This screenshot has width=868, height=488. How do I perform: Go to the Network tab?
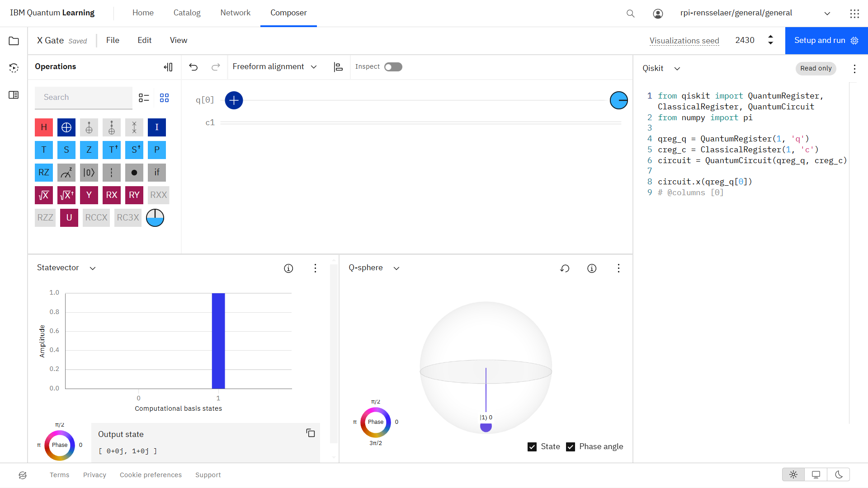click(235, 13)
